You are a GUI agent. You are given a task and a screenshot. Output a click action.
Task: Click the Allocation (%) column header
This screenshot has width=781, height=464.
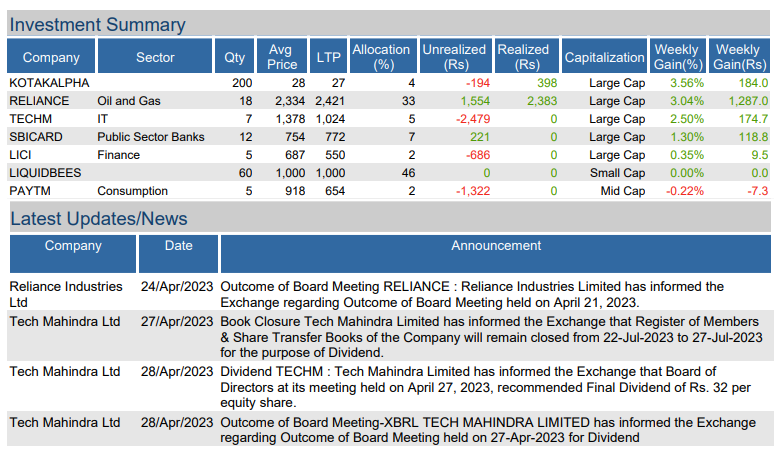click(383, 56)
